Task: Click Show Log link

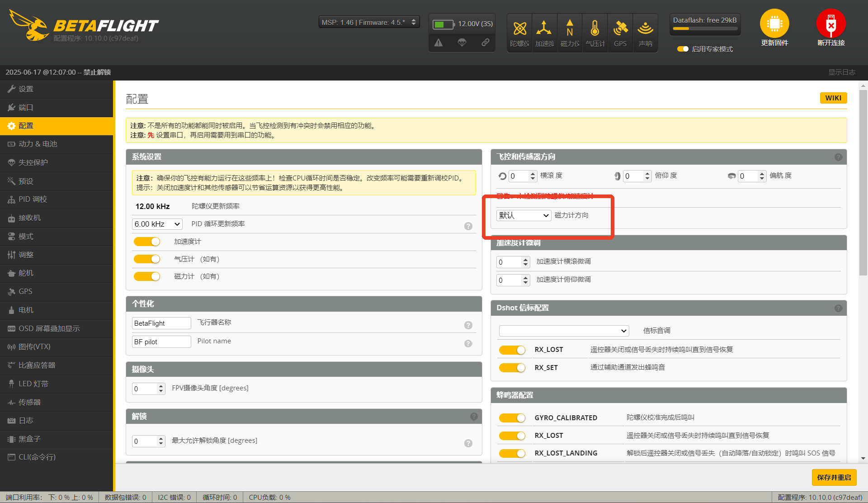Action: click(x=841, y=72)
